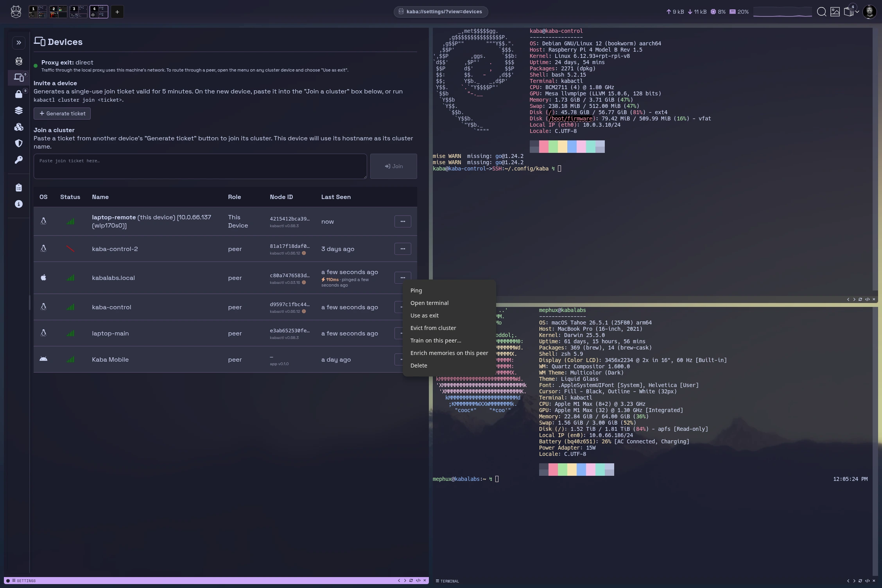Viewport: 882px width, 588px height.
Task: Switch to workspace 2 thumbnail
Action: pyautogui.click(x=58, y=12)
